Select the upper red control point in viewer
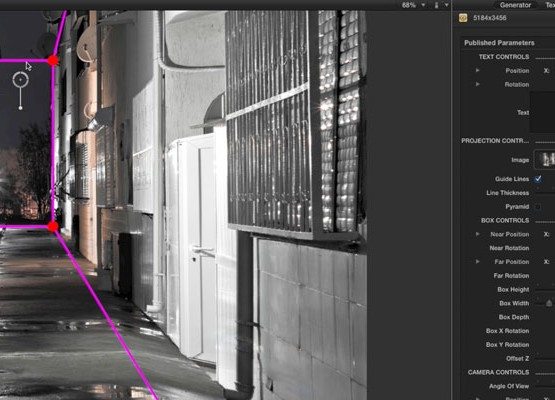The image size is (555, 400). pos(53,61)
